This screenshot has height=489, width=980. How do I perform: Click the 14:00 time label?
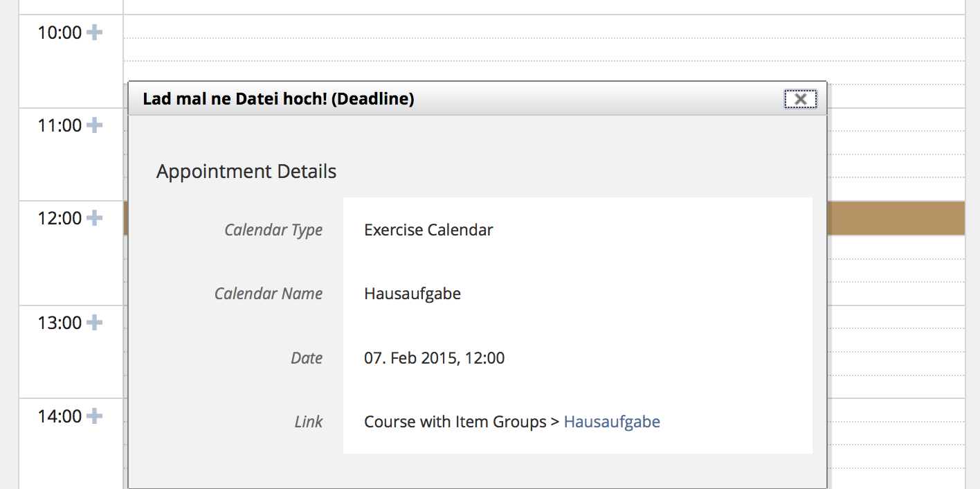[x=60, y=416]
